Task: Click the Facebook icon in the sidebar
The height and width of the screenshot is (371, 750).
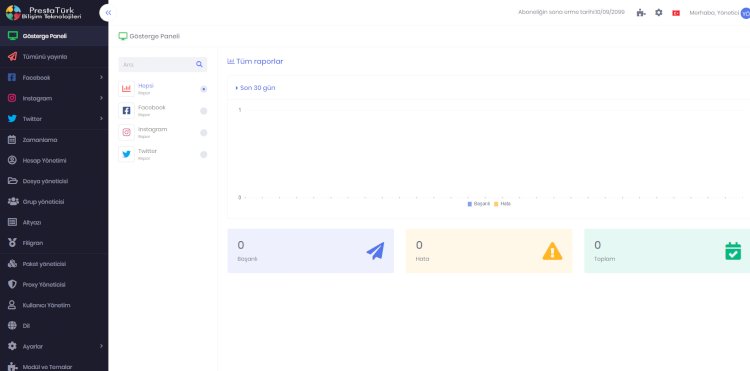Action: click(x=12, y=77)
